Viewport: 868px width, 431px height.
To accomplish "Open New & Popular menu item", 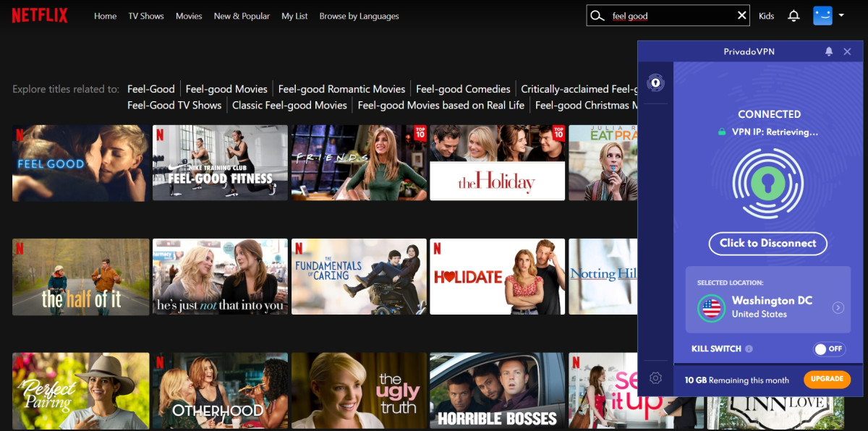I will [242, 16].
